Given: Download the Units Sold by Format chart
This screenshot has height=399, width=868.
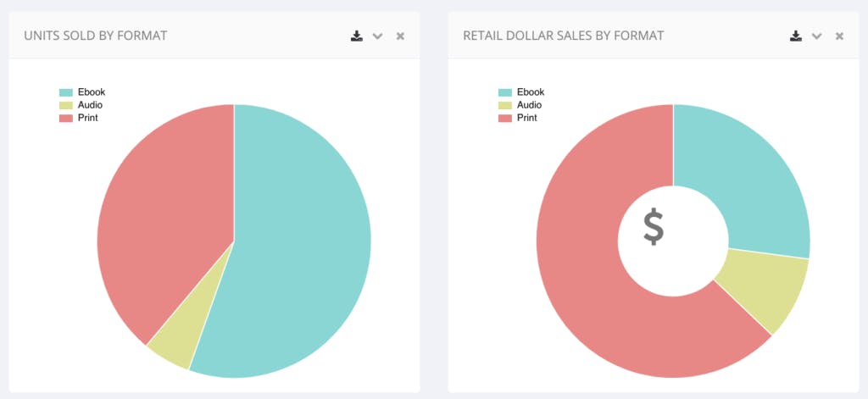Looking at the screenshot, I should pos(357,36).
